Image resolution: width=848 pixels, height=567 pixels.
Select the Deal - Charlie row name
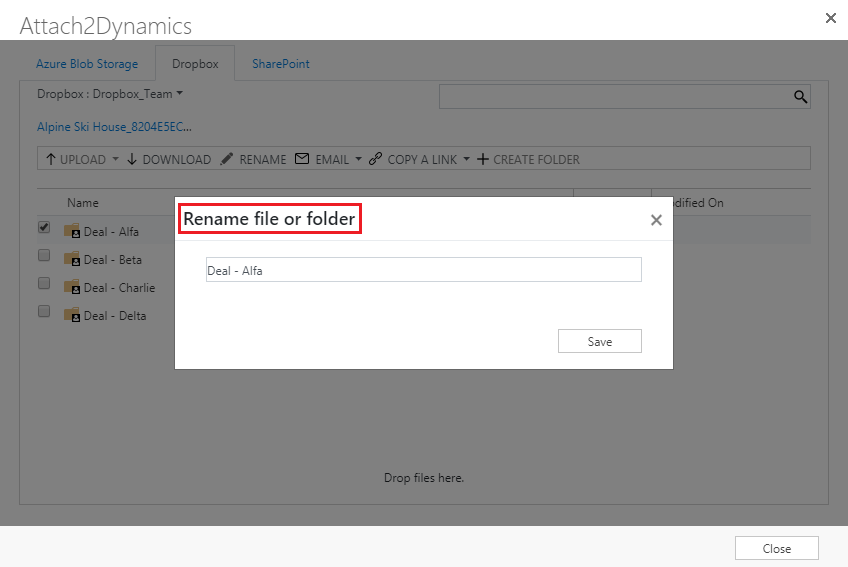120,288
